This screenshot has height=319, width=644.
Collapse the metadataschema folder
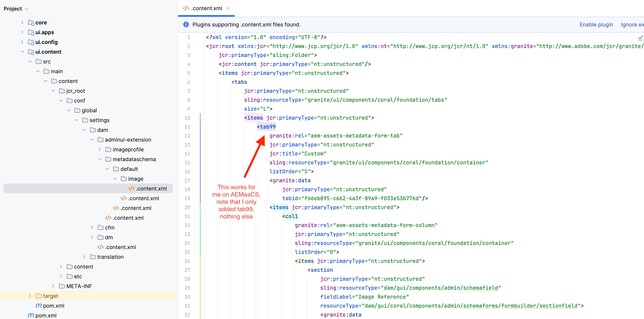pos(100,159)
